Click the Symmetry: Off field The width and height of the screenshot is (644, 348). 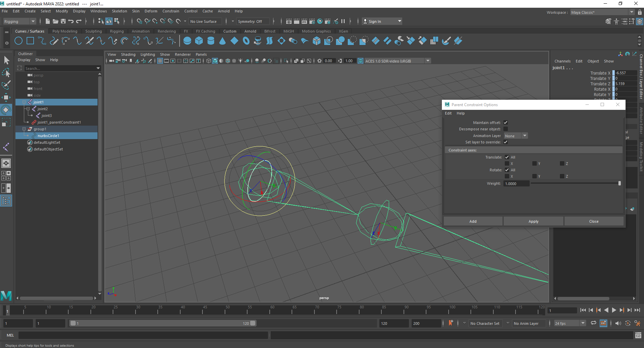pyautogui.click(x=253, y=21)
